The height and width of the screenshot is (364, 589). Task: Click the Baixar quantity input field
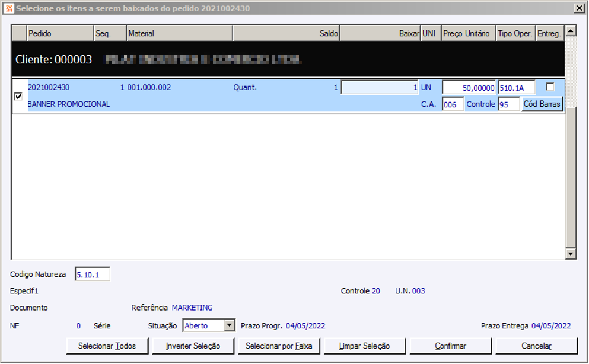click(380, 87)
